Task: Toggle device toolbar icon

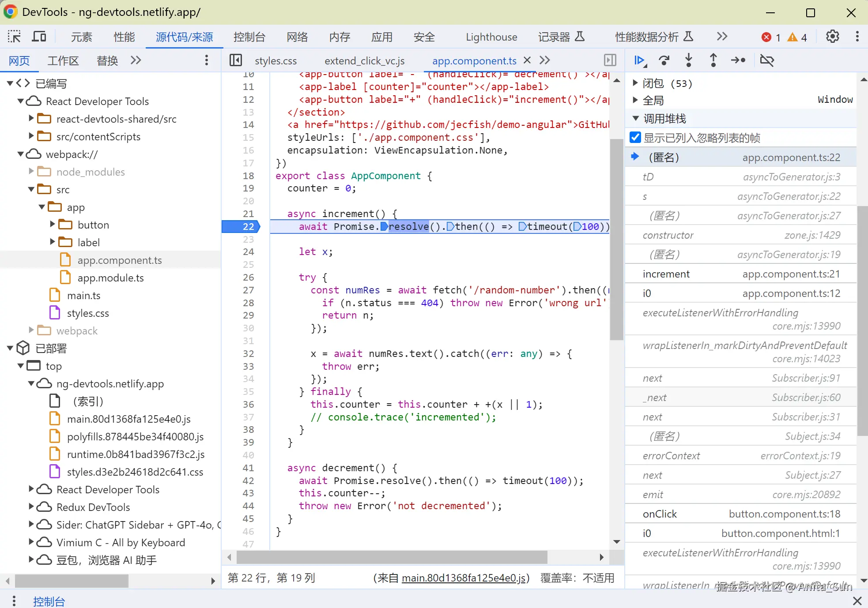Action: (x=39, y=37)
